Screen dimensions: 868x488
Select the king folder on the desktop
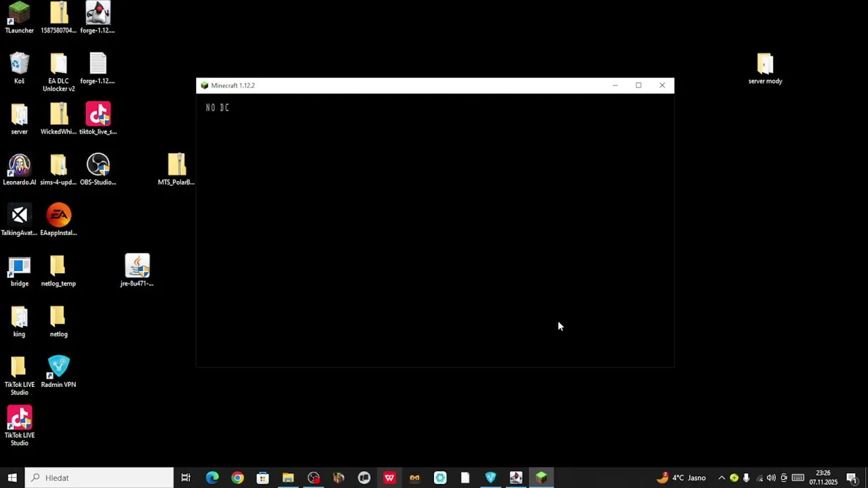click(19, 322)
